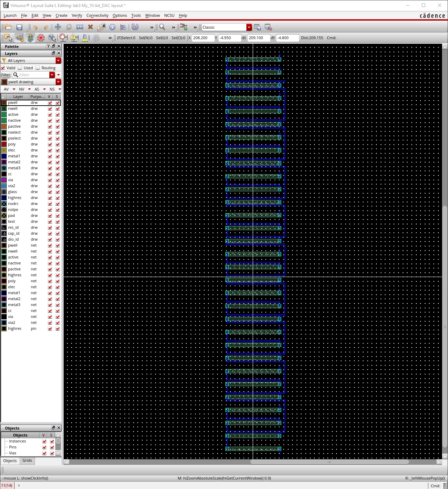Click the Save icon in toolbar
Screen dimensions: 448x489
[19, 27]
